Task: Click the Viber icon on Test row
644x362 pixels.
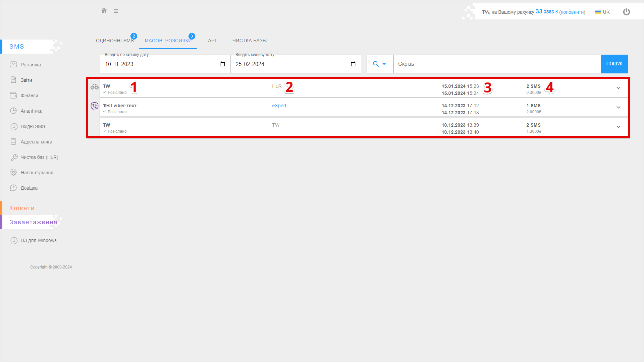Action: (95, 106)
